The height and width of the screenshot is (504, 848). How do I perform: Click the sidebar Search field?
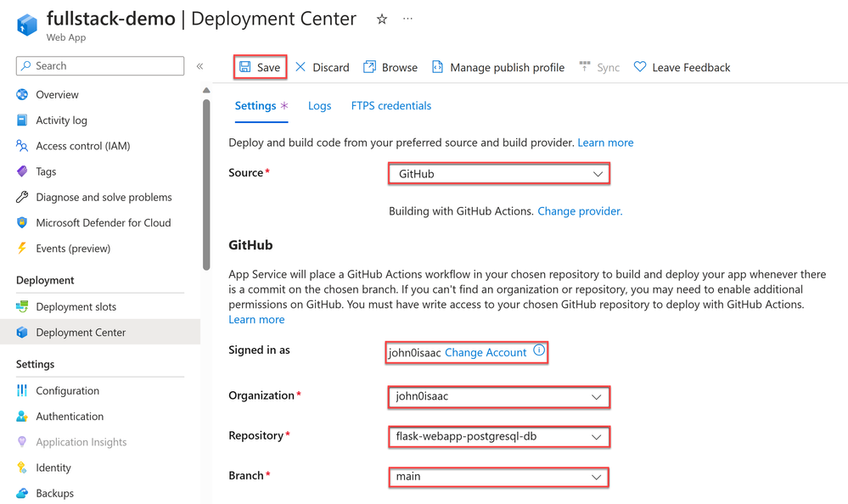100,66
